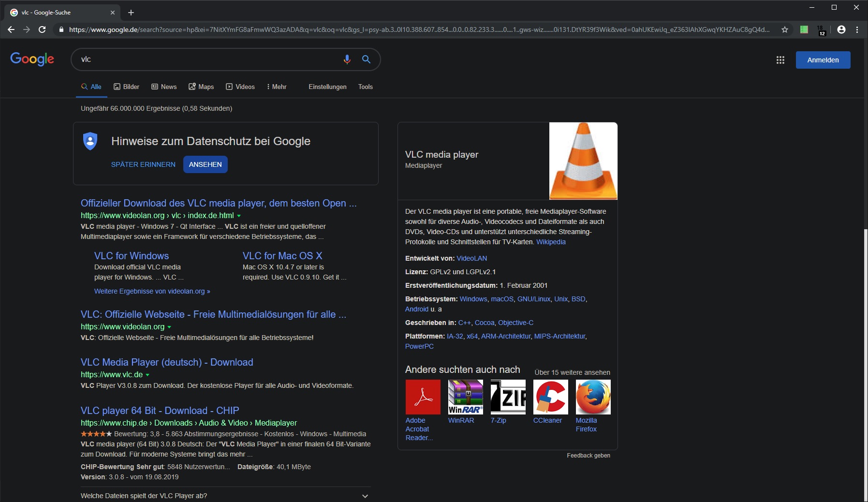The image size is (868, 502).
Task: Go back with the browser back arrow
Action: [x=11, y=30]
